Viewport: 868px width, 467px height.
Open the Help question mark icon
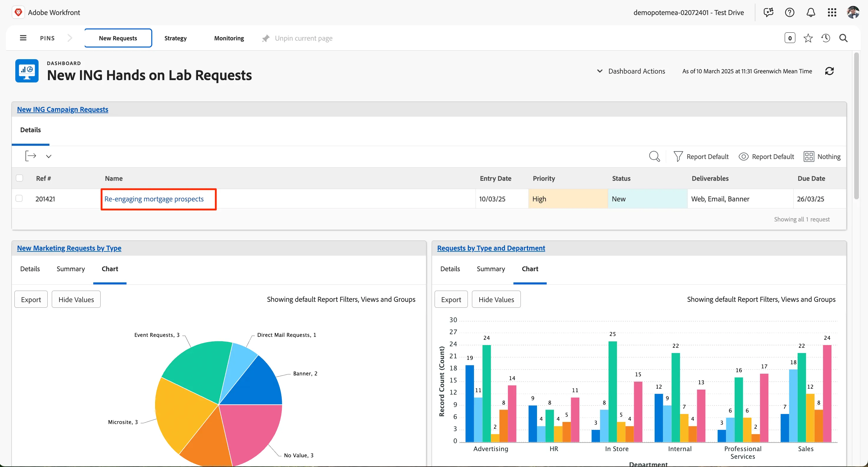(790, 12)
